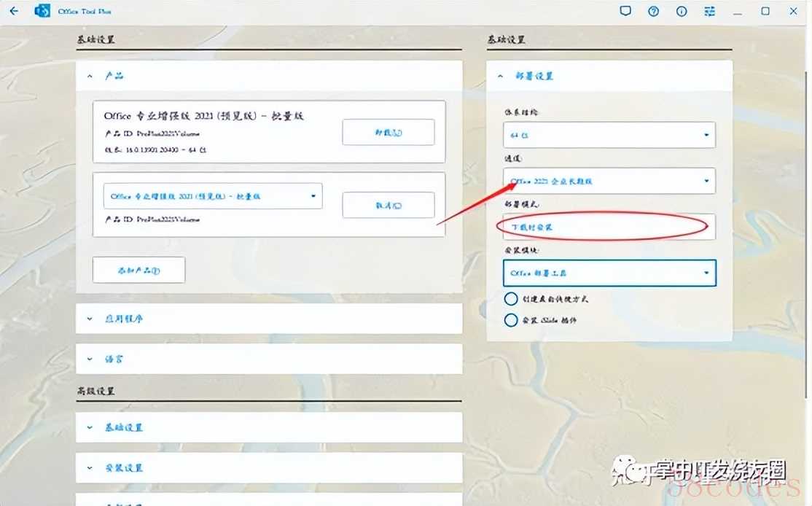
Task: Enable the install iSlide plugin option
Action: (x=512, y=319)
